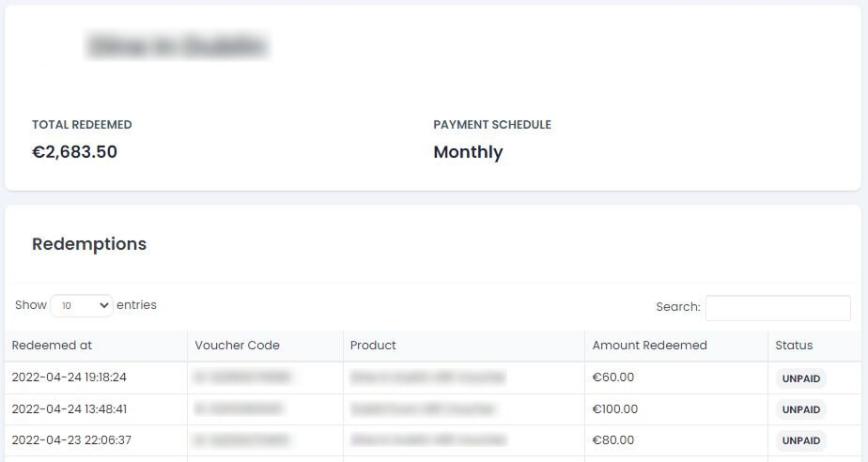Click the Search input field

(778, 307)
